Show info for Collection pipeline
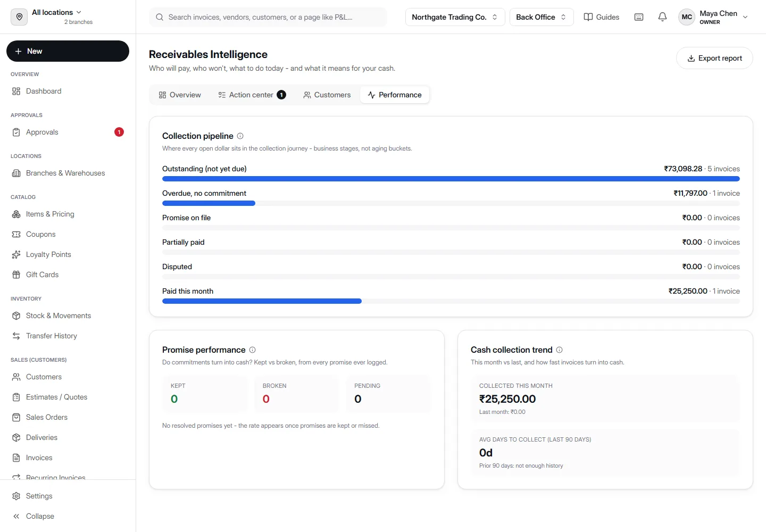 [240, 136]
